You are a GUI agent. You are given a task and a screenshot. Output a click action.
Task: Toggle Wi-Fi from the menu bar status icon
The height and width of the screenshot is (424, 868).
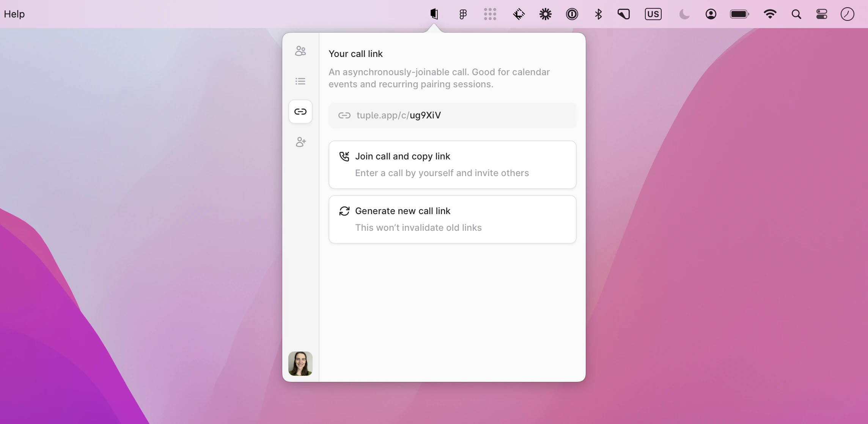pos(770,14)
